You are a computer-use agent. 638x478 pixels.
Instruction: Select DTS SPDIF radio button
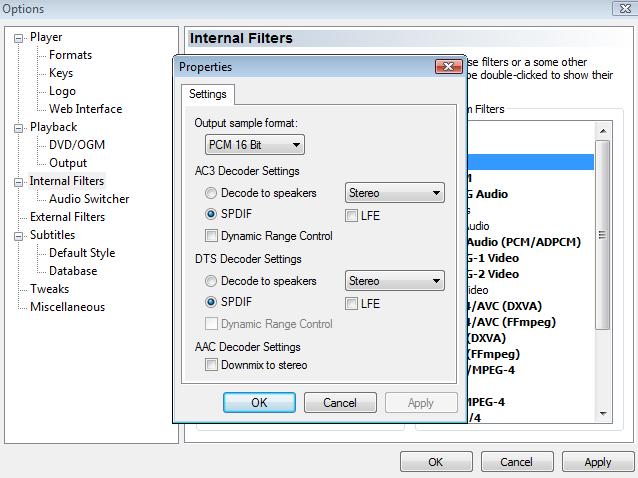click(211, 302)
